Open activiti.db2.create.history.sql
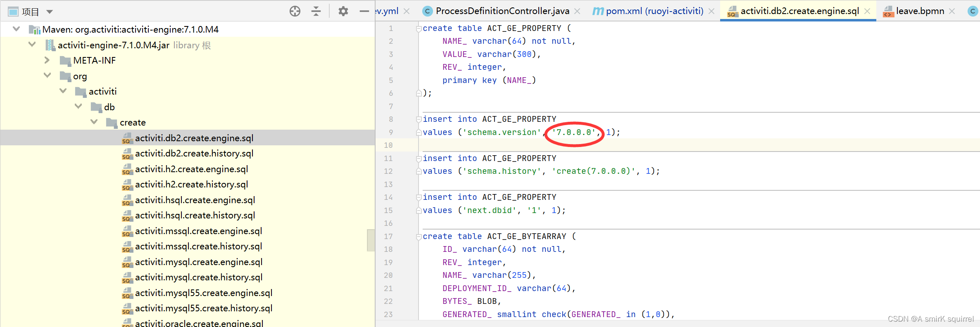This screenshot has width=980, height=327. pyautogui.click(x=194, y=154)
